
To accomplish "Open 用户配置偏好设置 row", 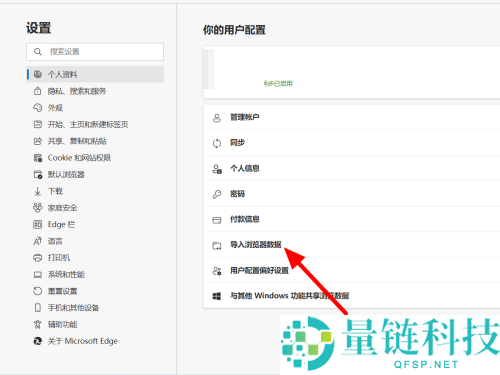I will coord(352,270).
